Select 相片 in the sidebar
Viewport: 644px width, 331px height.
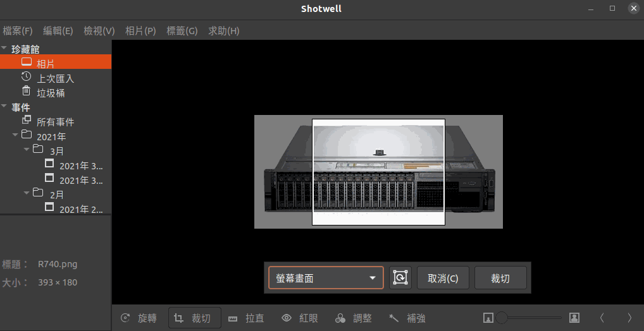point(56,62)
